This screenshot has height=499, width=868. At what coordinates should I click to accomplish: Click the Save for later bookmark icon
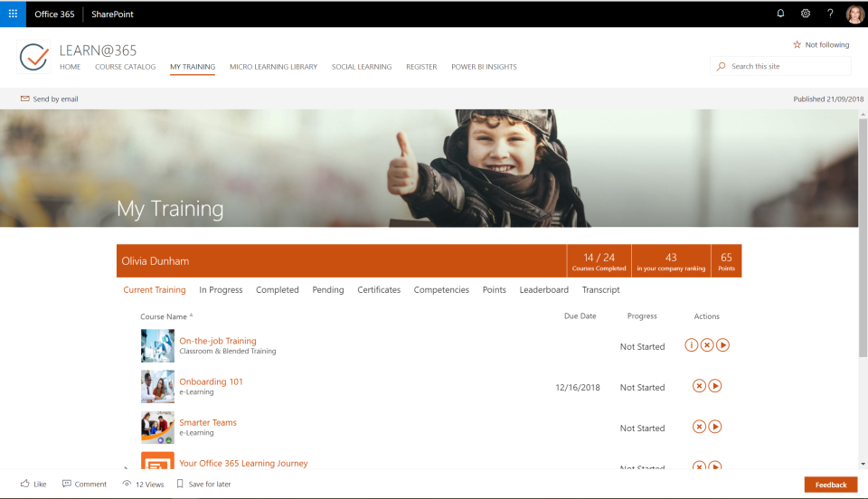180,484
